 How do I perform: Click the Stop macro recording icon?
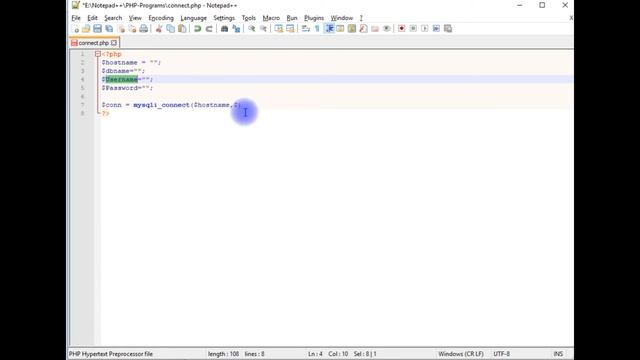pyautogui.click(x=413, y=29)
